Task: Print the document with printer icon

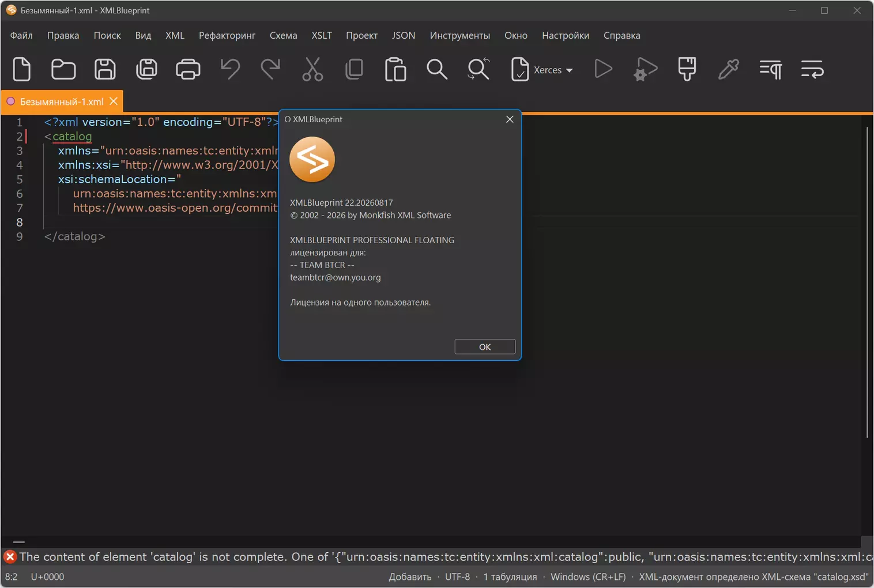Action: pos(188,69)
